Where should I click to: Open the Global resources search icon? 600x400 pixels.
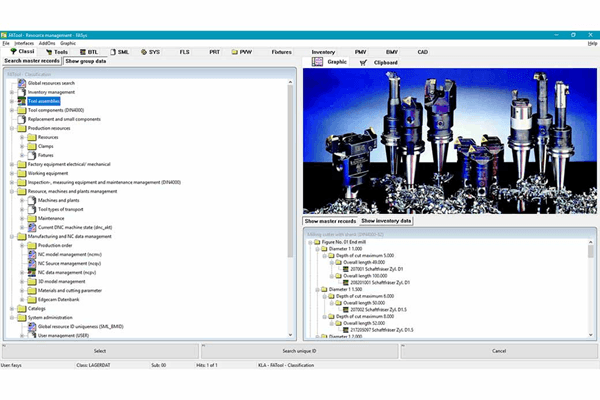click(22, 83)
